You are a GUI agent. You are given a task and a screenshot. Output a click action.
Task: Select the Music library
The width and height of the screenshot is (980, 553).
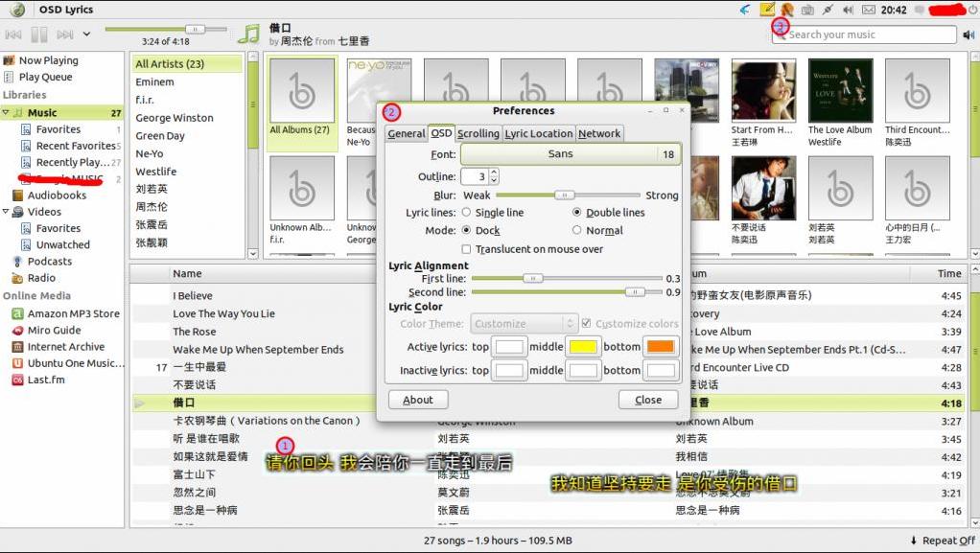(x=42, y=113)
